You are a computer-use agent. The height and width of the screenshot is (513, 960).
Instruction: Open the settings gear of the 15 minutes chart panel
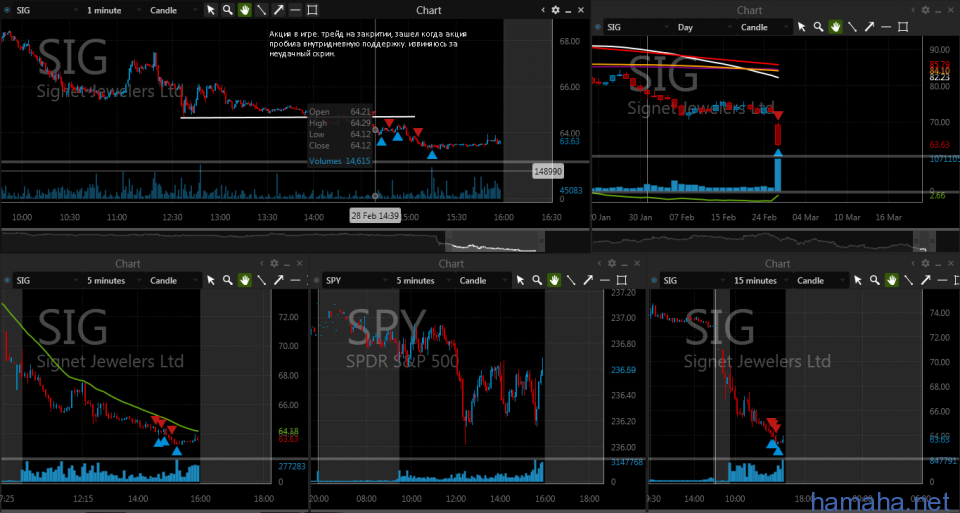[x=925, y=263]
